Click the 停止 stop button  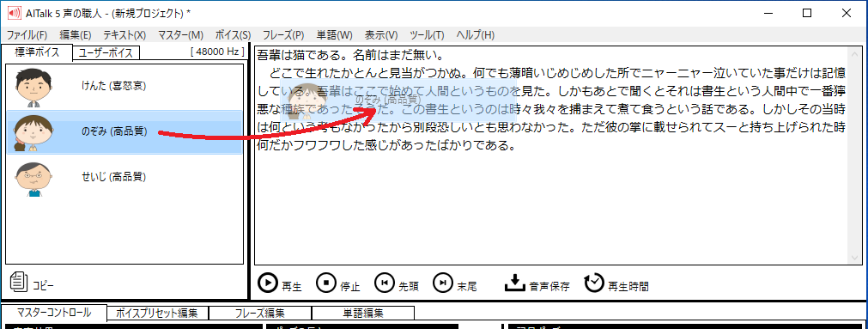click(x=326, y=283)
